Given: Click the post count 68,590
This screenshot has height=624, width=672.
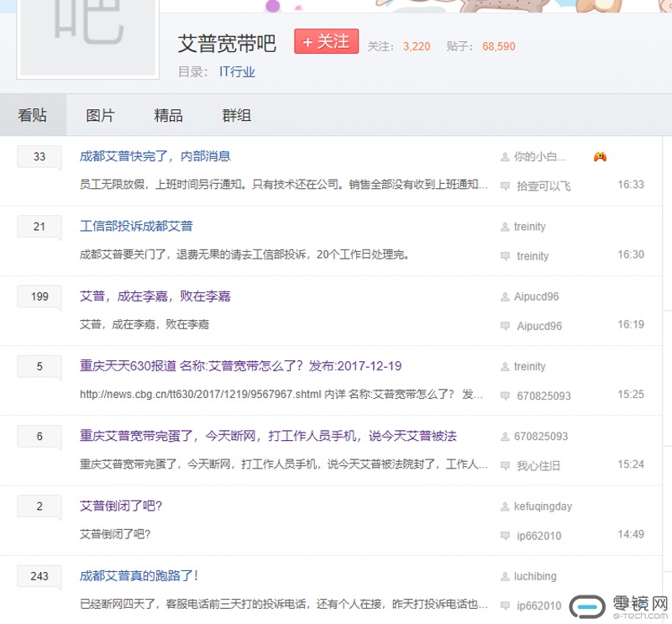Looking at the screenshot, I should 499,46.
